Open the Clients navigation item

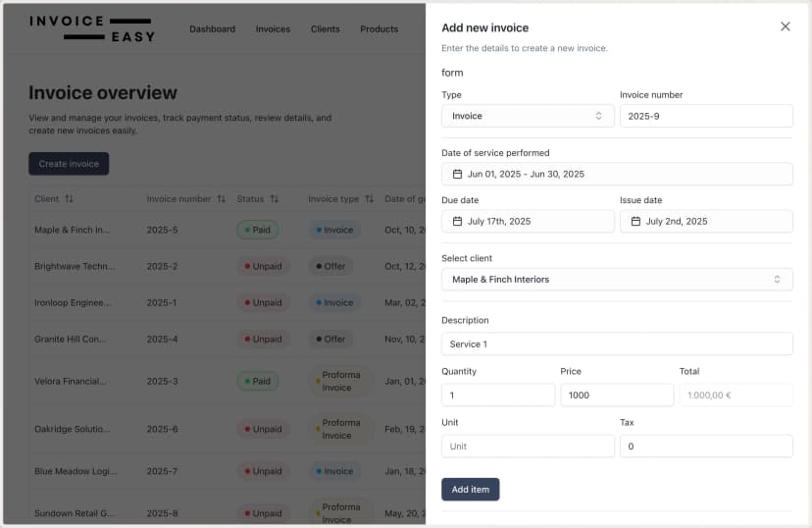point(325,29)
